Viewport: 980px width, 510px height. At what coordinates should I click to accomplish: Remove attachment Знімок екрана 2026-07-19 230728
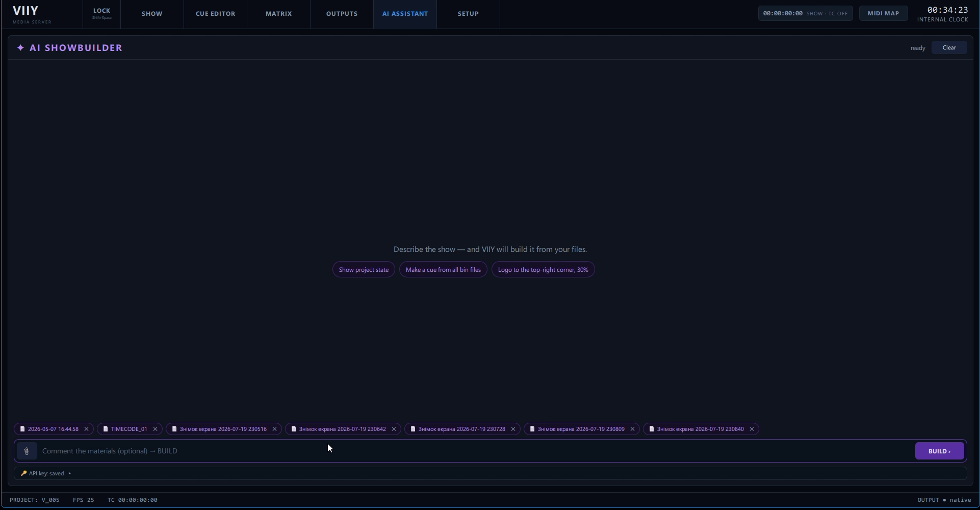513,429
